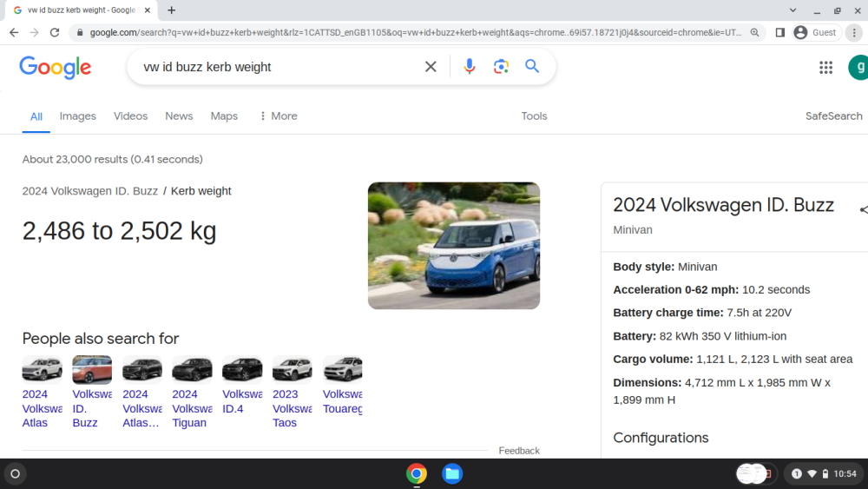Click the browser back arrow
This screenshot has width=868, height=489.
14,33
